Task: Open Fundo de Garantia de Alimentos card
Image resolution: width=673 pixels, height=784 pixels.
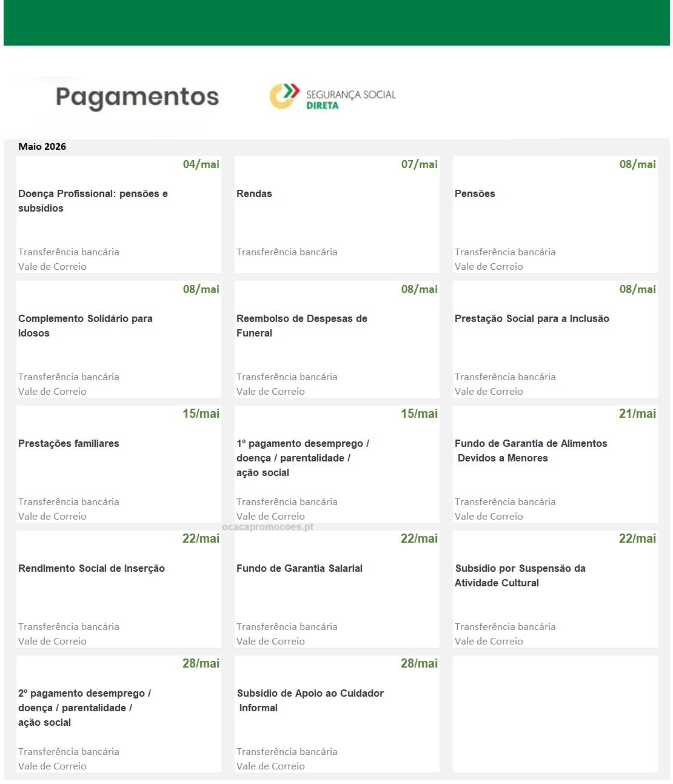Action: point(531,451)
